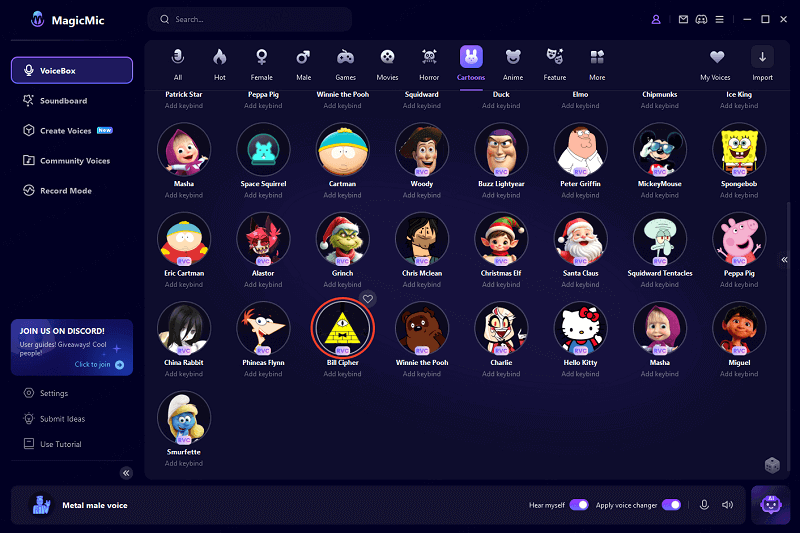Image resolution: width=800 pixels, height=533 pixels.
Task: Select the Games category icon
Action: point(345,62)
